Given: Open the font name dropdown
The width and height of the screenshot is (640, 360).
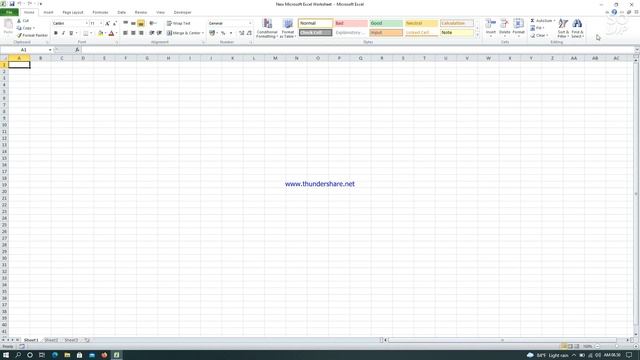Looking at the screenshot, I should click(x=87, y=23).
